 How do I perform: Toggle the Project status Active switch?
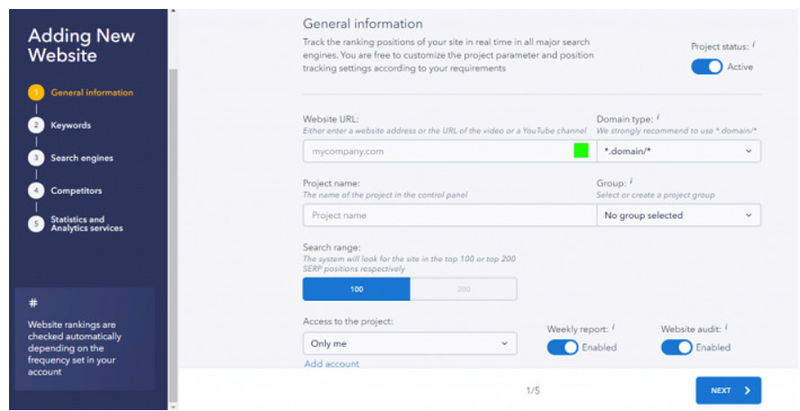(x=707, y=67)
